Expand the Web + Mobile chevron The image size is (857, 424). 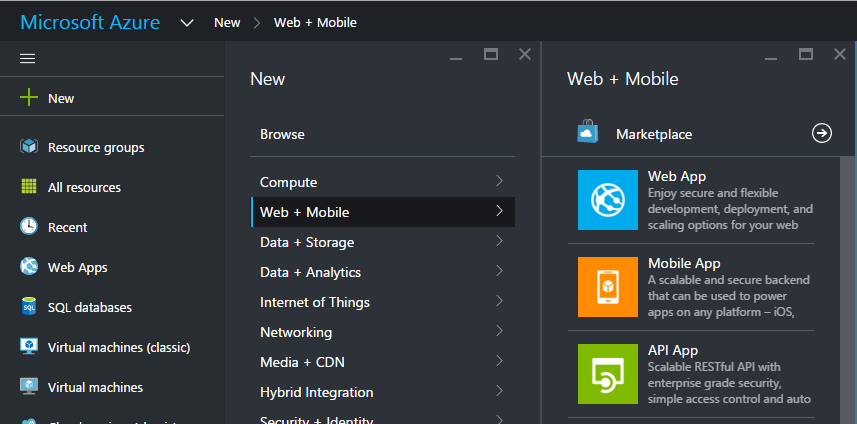(499, 211)
